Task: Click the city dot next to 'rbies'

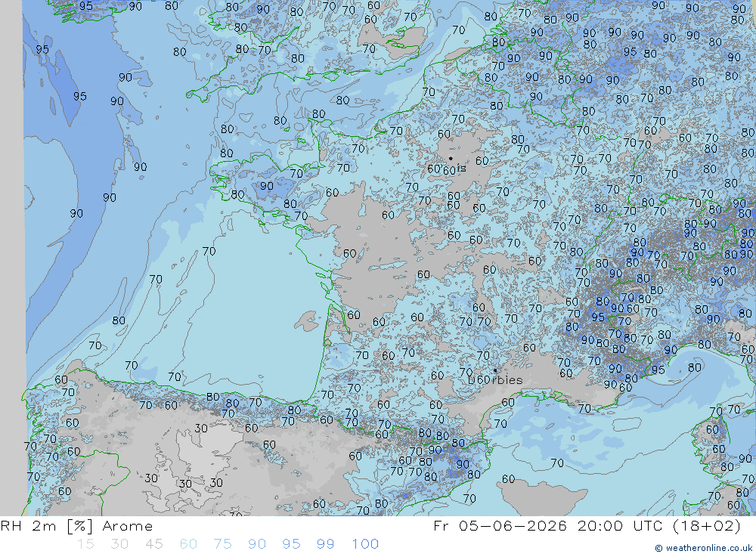Action: pyautogui.click(x=494, y=371)
